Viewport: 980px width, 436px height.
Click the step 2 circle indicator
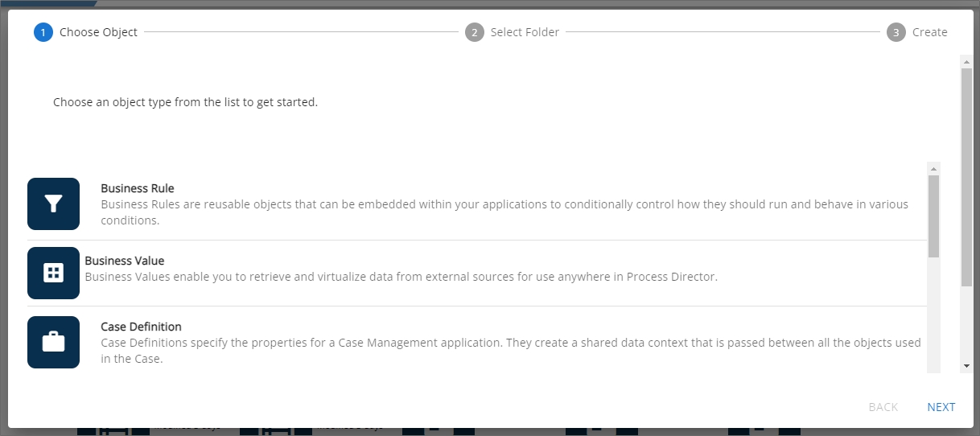[x=475, y=32]
